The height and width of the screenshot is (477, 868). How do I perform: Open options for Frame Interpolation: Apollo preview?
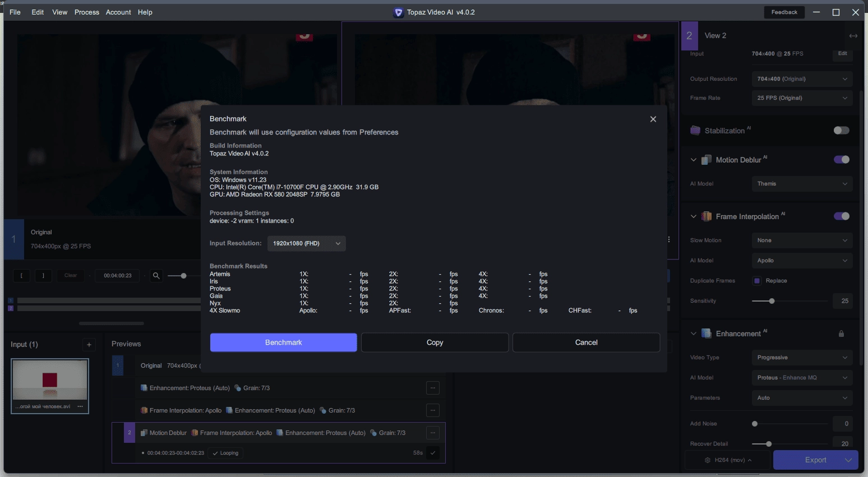tap(432, 410)
